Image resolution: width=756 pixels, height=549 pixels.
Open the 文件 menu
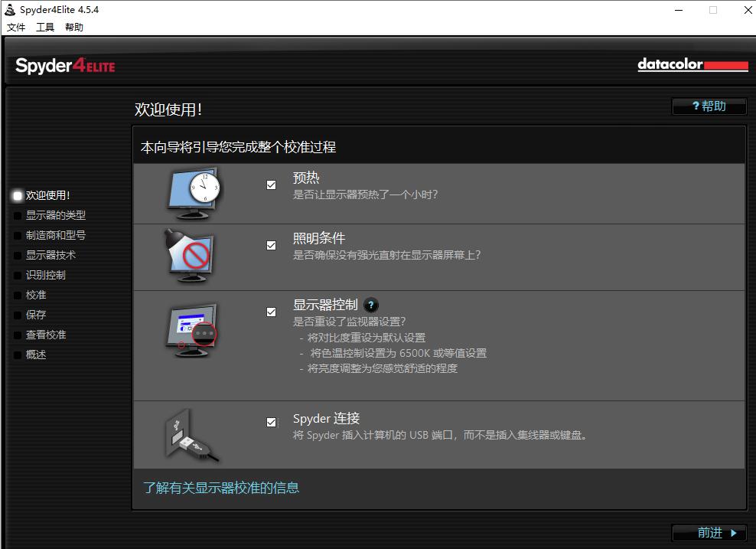click(x=16, y=27)
